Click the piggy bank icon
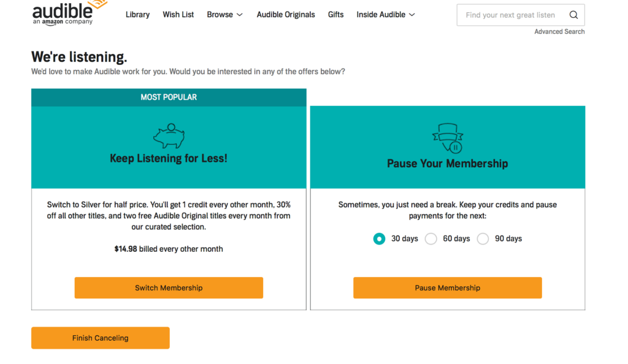 (169, 136)
